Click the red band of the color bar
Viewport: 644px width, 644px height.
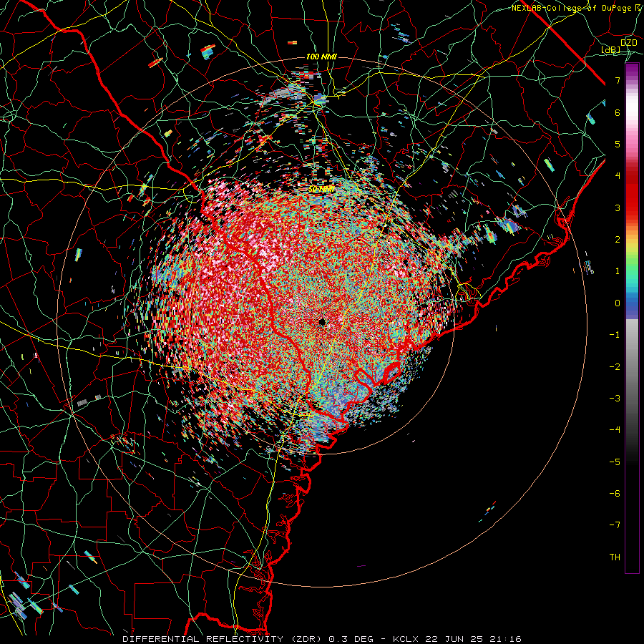tap(632, 193)
